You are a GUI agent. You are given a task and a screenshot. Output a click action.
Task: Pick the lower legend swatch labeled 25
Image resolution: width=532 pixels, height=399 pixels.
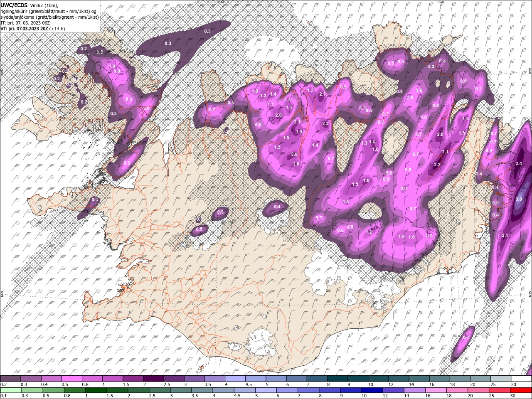tap(500, 390)
